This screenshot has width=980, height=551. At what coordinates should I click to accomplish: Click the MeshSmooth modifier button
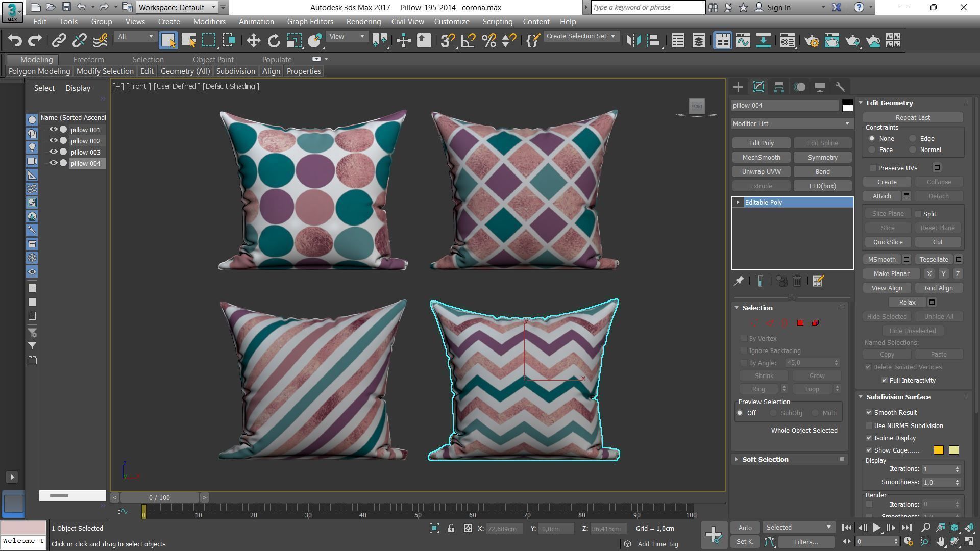point(761,158)
